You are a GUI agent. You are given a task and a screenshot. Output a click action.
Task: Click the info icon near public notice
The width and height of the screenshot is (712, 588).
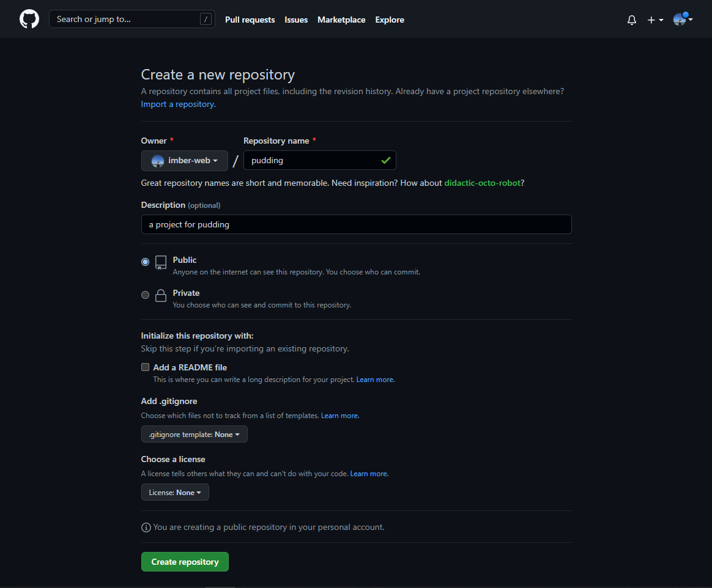tap(146, 527)
